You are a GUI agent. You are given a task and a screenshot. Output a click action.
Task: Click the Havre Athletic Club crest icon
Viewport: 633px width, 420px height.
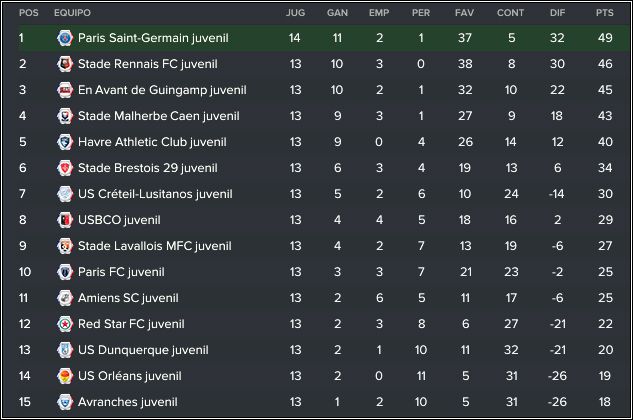coord(65,142)
